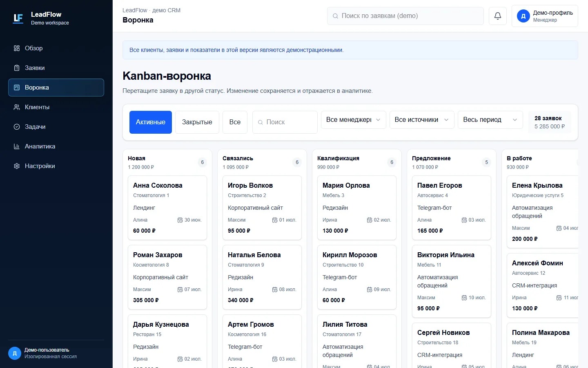Click the demo notice banner text

point(236,50)
